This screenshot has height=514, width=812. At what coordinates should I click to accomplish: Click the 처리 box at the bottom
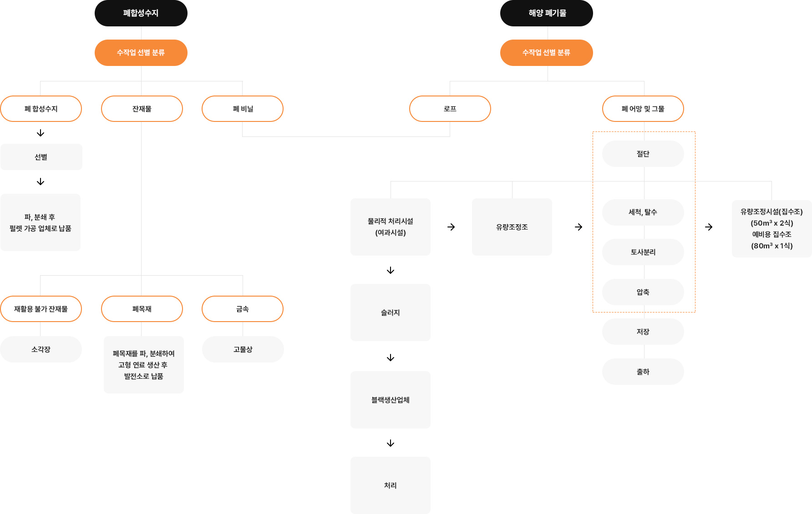coord(391,485)
